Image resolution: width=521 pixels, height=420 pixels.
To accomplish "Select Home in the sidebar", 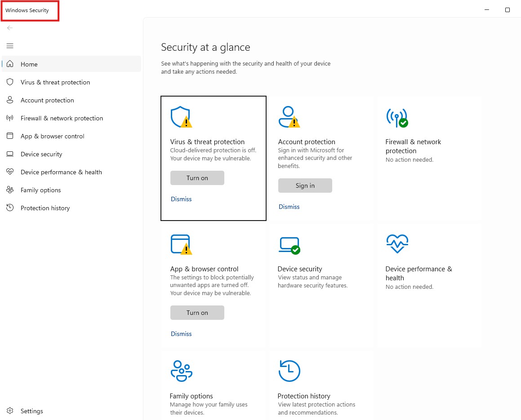I will click(29, 64).
